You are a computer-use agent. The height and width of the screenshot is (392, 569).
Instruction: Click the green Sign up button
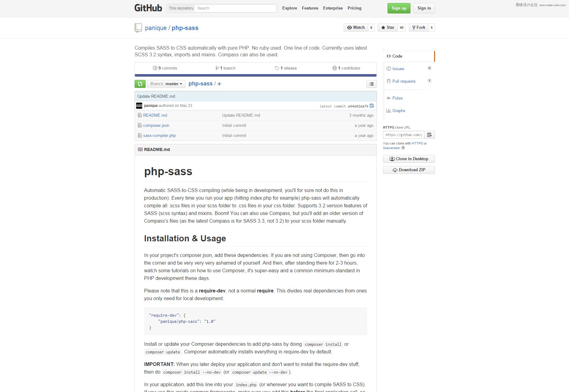pyautogui.click(x=399, y=8)
